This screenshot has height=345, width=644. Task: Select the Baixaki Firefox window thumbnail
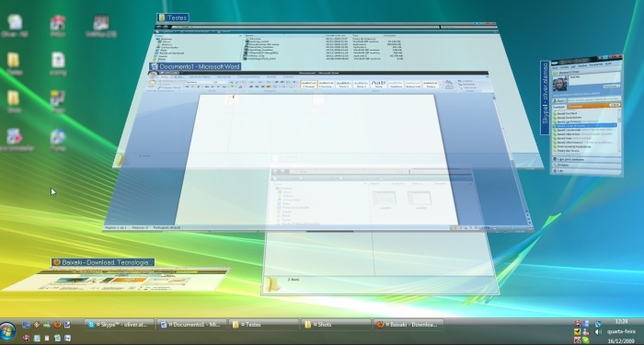pos(117,280)
